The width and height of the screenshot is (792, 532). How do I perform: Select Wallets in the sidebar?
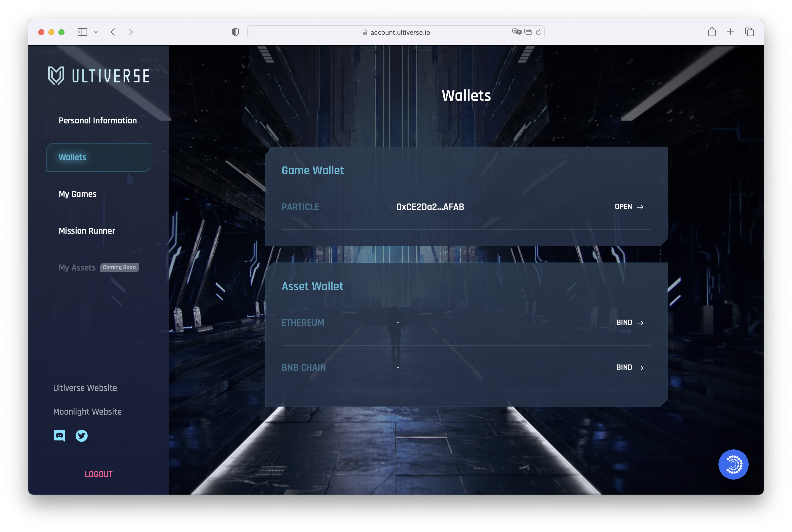point(99,157)
